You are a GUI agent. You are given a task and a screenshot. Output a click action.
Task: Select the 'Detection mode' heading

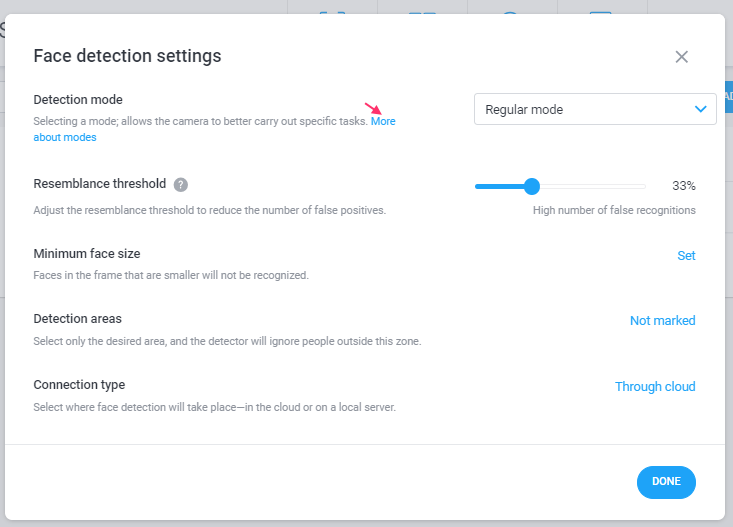tap(78, 100)
